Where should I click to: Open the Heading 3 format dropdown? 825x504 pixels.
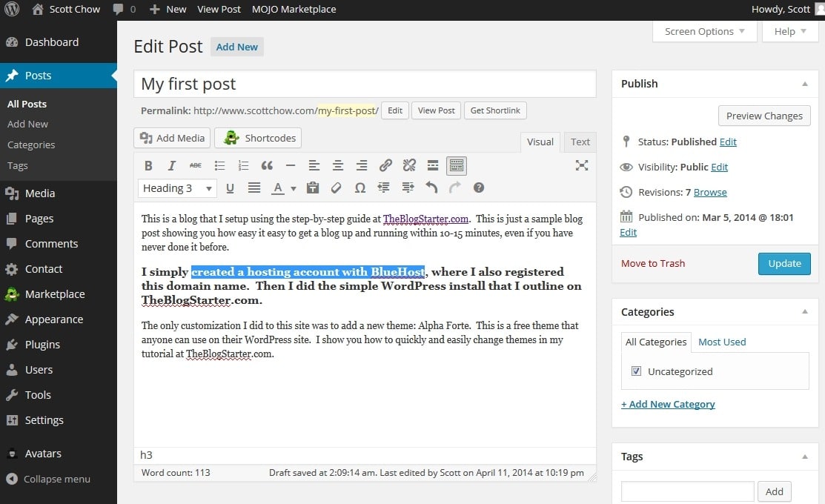click(176, 188)
